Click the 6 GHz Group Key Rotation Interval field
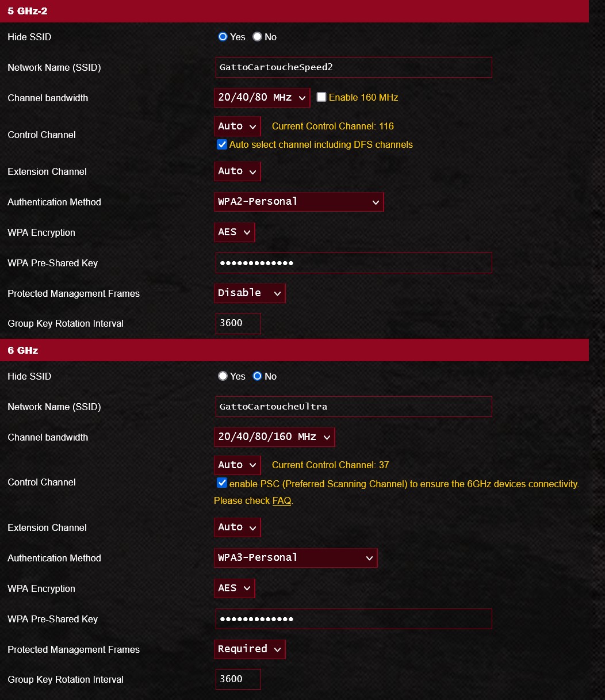 (x=238, y=679)
